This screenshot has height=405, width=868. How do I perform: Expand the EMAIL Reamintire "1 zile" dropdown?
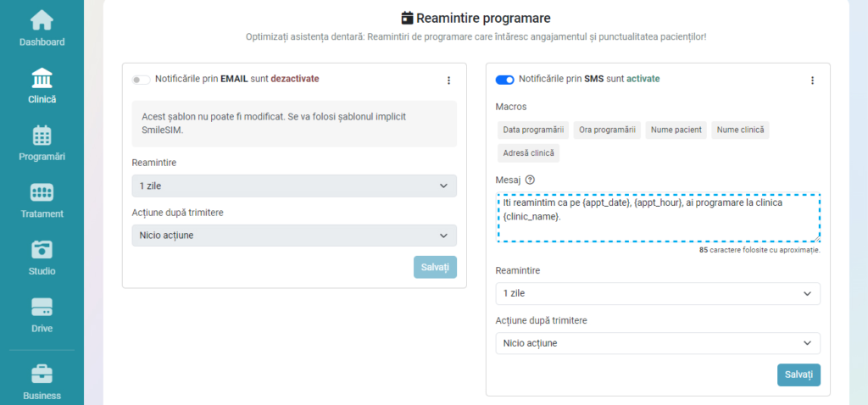(x=294, y=186)
